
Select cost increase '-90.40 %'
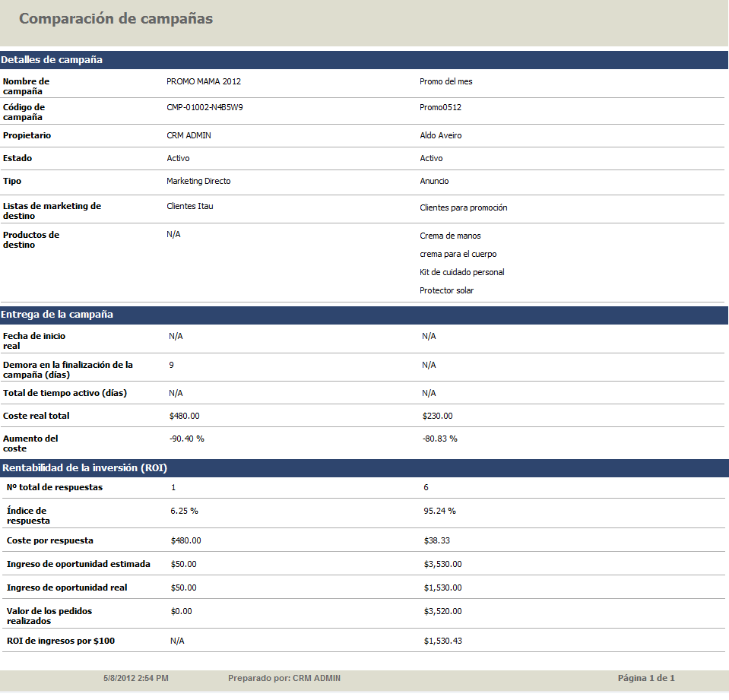click(186, 439)
